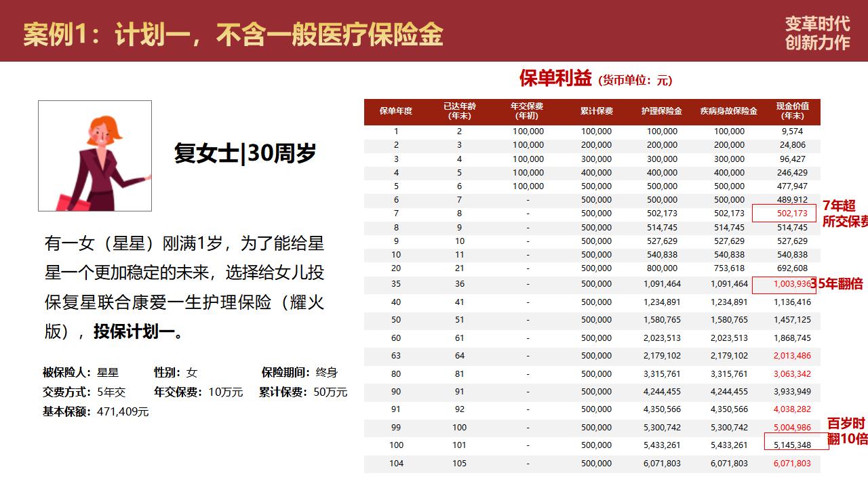Viewport: 868px width, 488px height.
Task: Select the "基本保额：471,409元" line
Action: [x=96, y=411]
